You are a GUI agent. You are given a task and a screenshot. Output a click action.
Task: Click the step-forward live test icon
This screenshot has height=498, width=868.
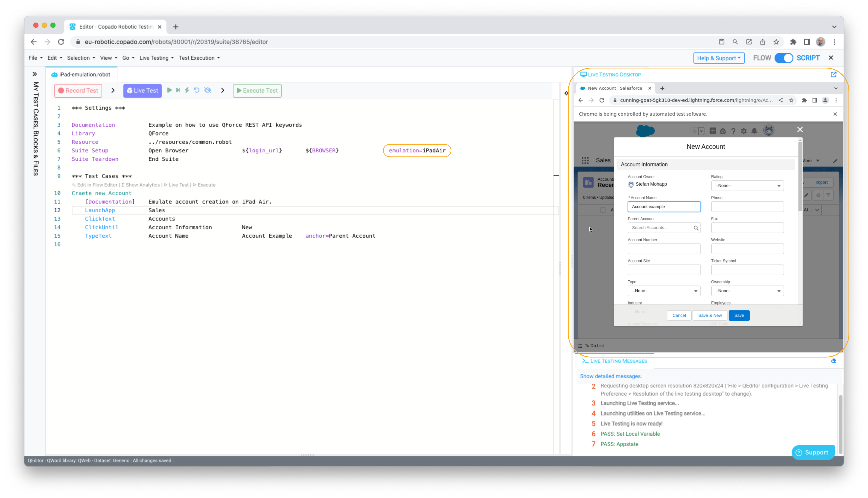pos(178,90)
